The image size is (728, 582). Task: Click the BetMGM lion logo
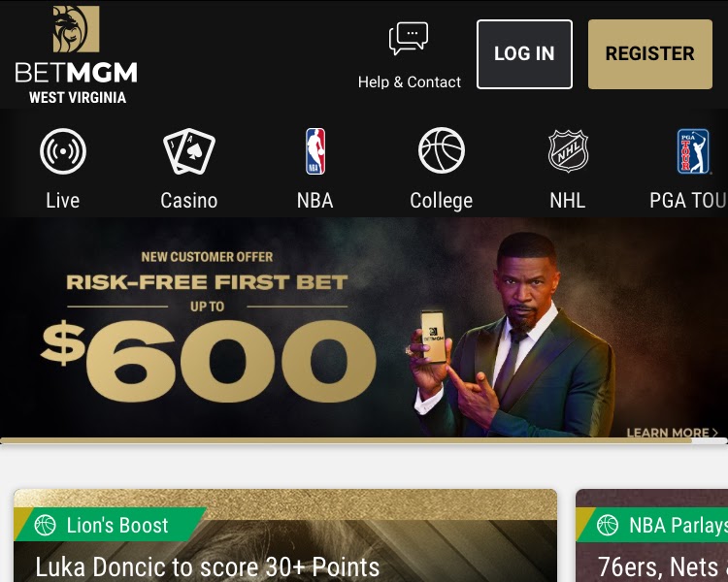point(76,29)
